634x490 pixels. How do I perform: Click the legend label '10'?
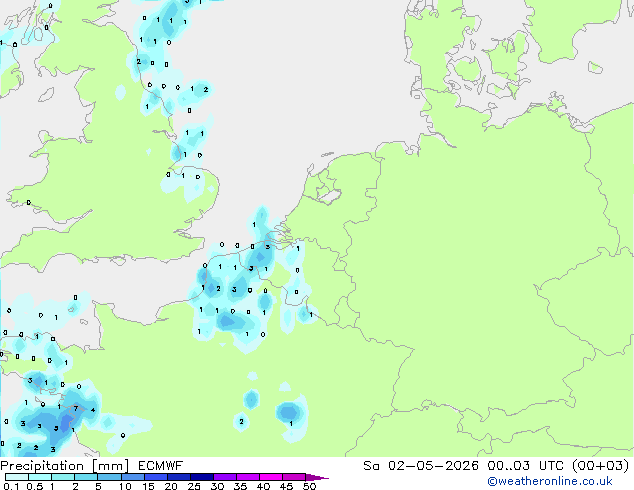[125, 486]
